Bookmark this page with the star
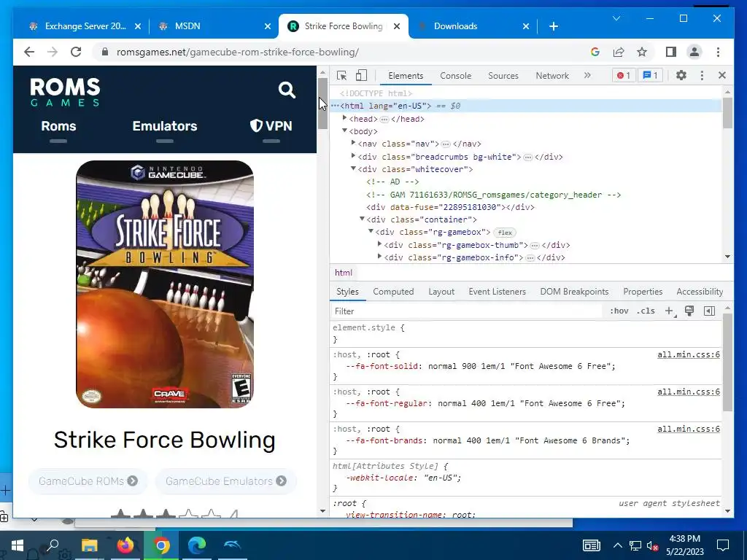The image size is (747, 560). (642, 52)
